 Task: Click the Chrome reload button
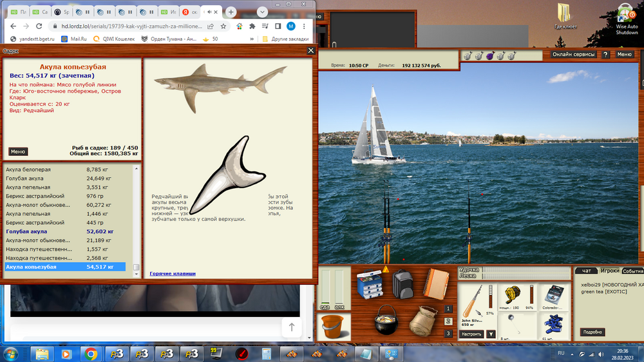pyautogui.click(x=39, y=26)
